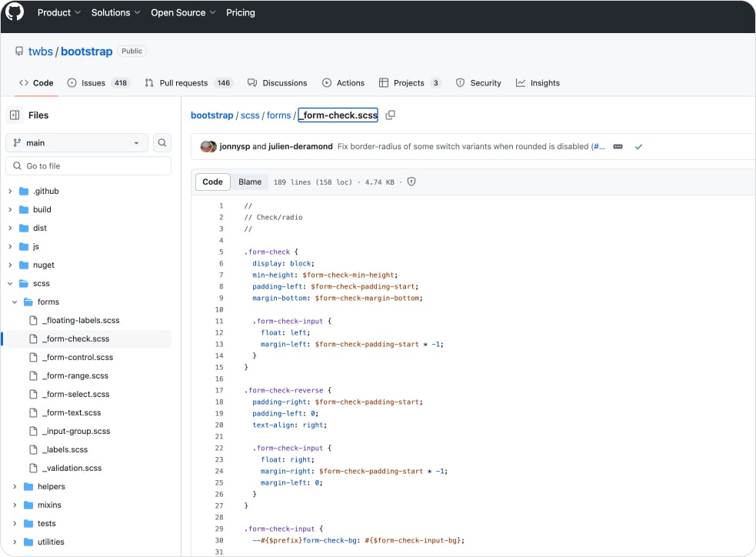Click the search files magnifier icon
The image size is (756, 557).
click(162, 143)
